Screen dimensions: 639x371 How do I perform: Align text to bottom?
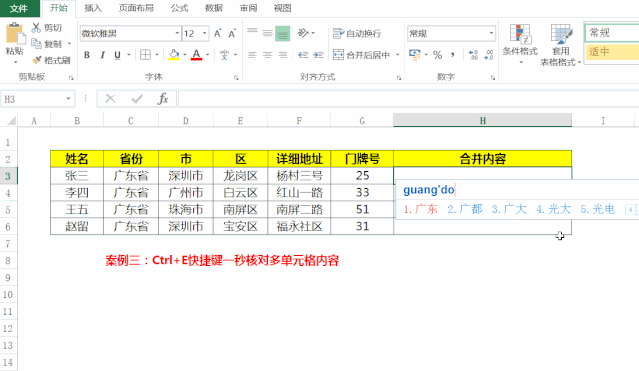click(x=282, y=33)
